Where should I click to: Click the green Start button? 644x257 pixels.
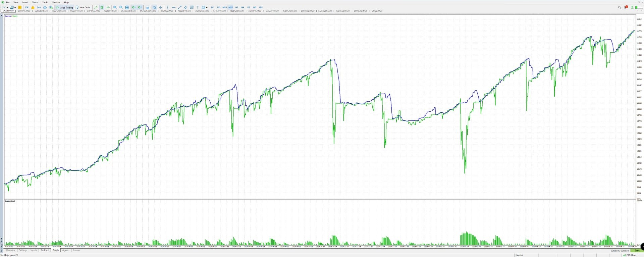tap(637, 250)
